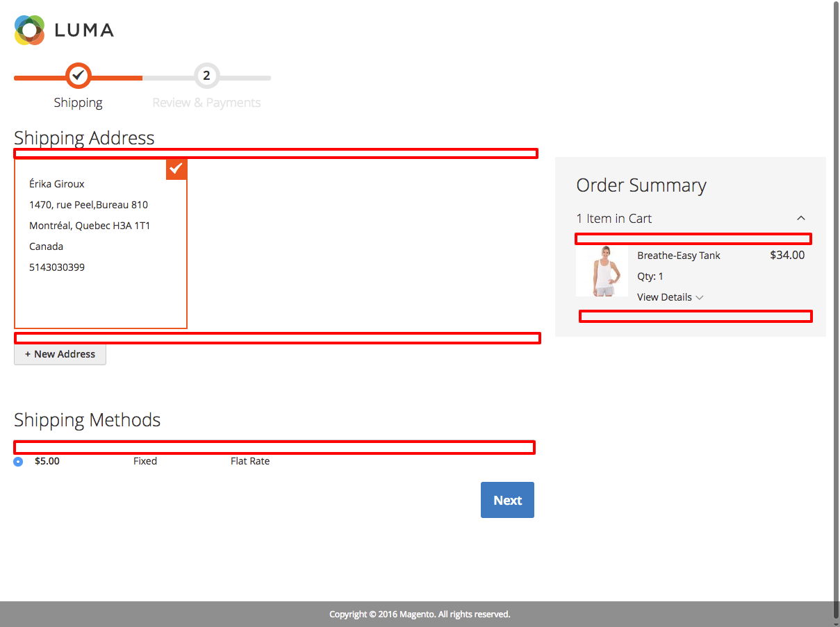This screenshot has height=627, width=840.
Task: Select the $5.00 Flat Rate radio button
Action: 18,462
